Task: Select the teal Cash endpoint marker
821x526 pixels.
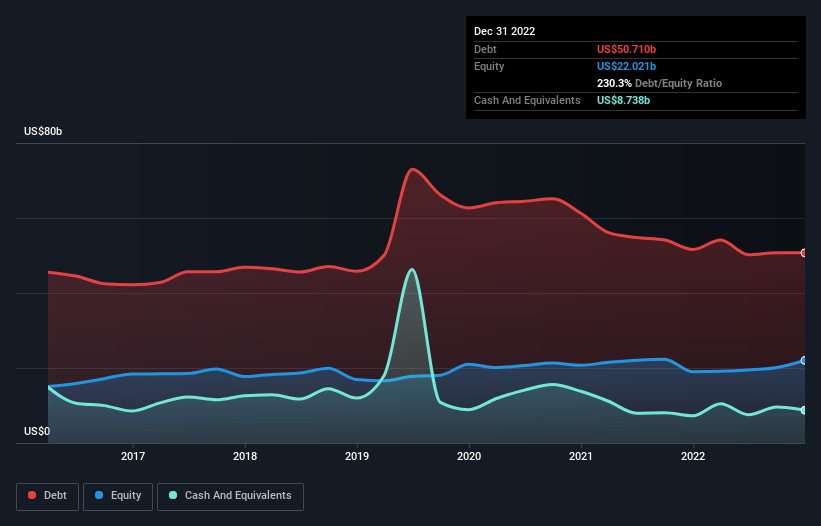Action: pos(804,410)
